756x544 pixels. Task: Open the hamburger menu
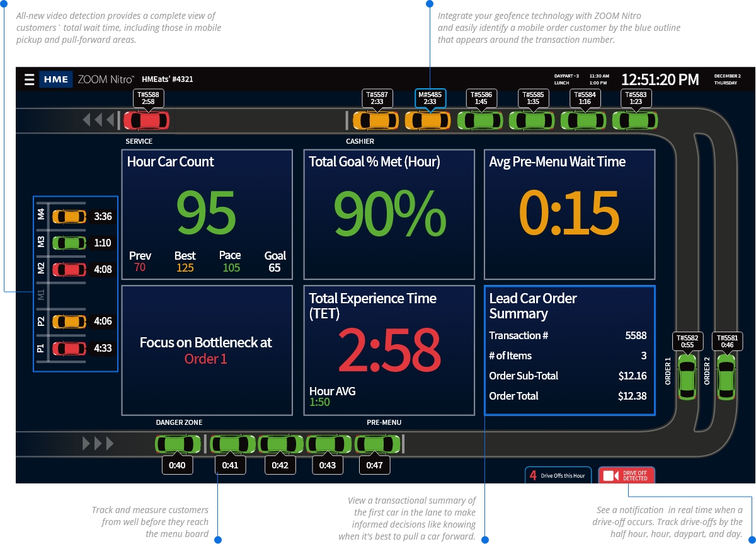pyautogui.click(x=29, y=79)
